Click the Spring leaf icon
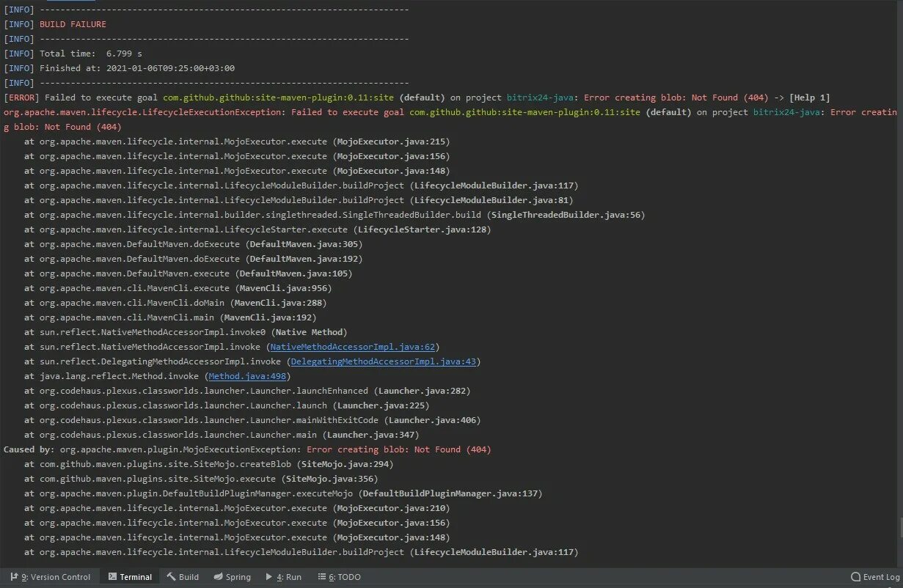This screenshot has width=903, height=588. (x=218, y=577)
